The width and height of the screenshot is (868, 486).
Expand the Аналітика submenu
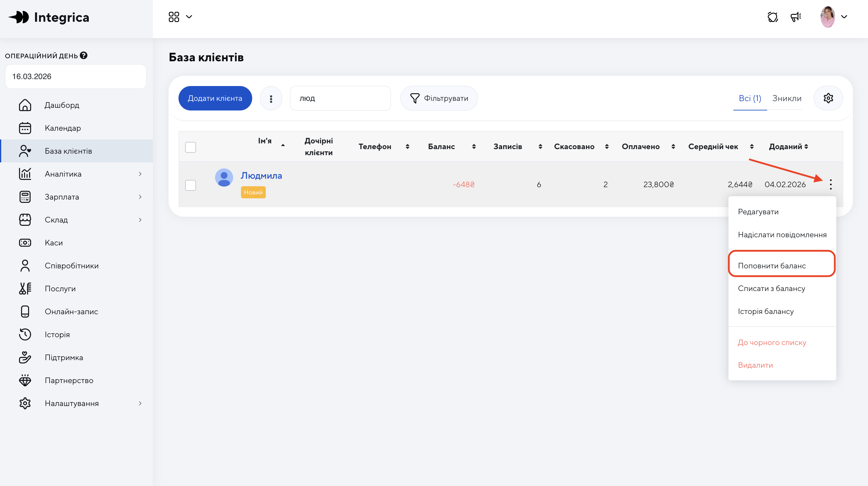140,174
